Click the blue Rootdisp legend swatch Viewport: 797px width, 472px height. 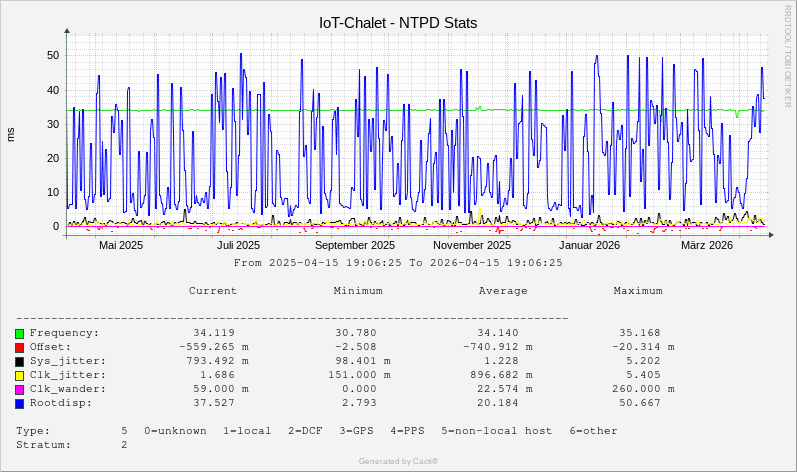20,403
